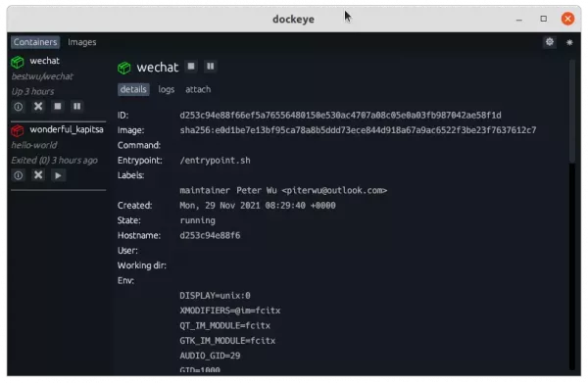
Task: Stop wechat using header stop button
Action: pyautogui.click(x=191, y=67)
